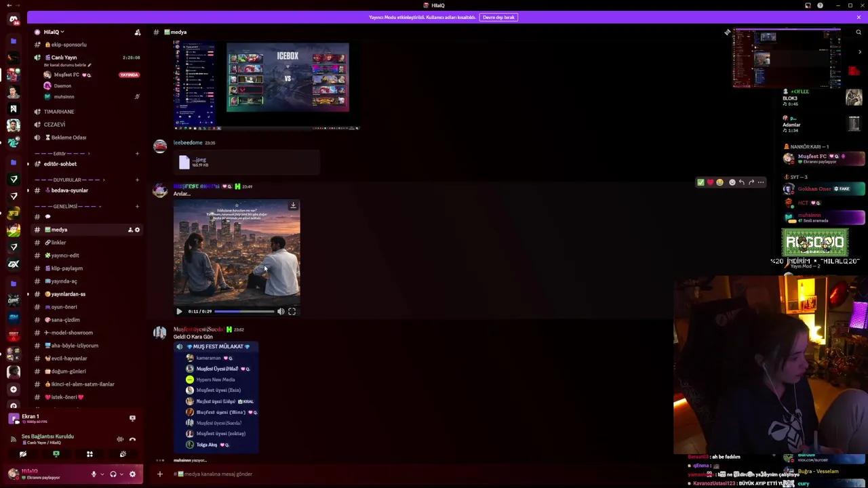Click the attach file plus button
868x488 pixels.
coord(160,474)
